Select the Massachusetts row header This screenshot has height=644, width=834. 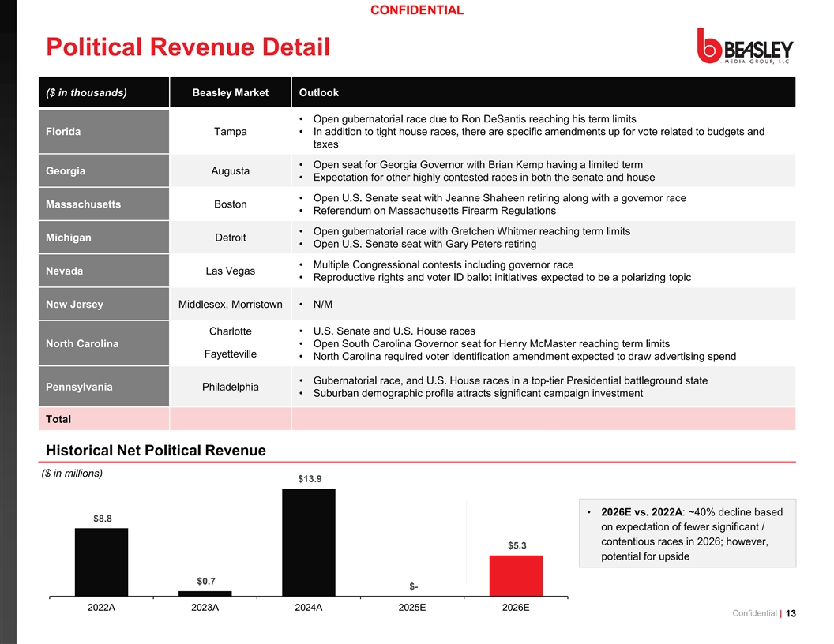tap(103, 204)
